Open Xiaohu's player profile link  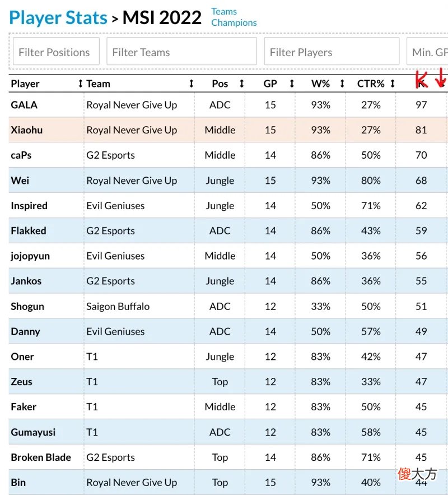(26, 130)
